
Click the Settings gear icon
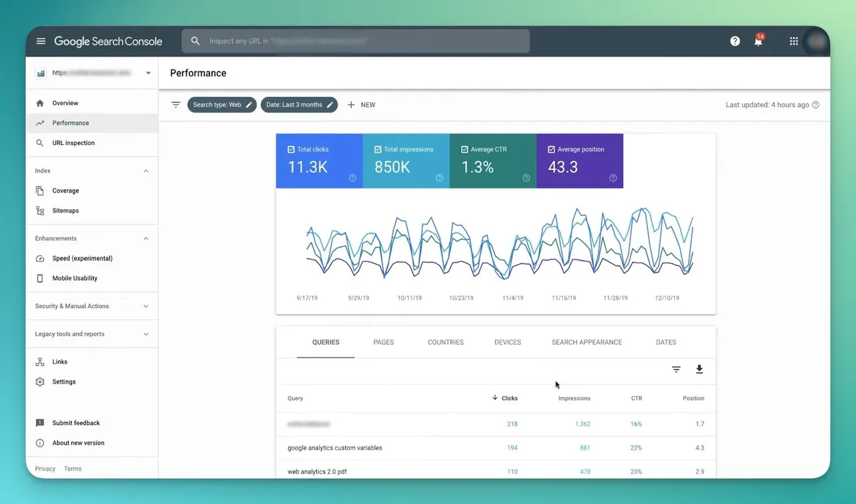click(40, 382)
